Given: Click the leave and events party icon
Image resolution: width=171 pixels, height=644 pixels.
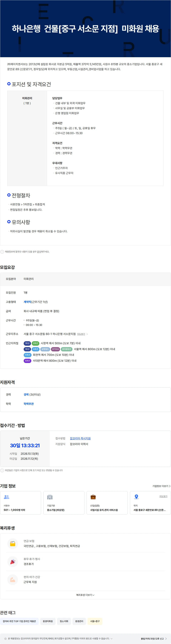Looking at the screenshot, I should pyautogui.click(x=13, y=561).
